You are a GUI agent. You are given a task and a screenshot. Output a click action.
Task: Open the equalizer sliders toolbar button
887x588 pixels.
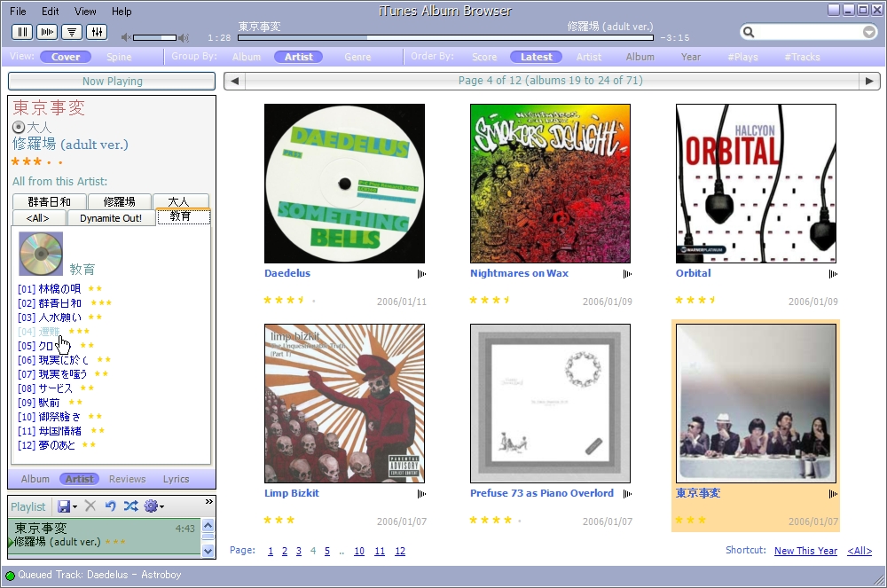[97, 32]
